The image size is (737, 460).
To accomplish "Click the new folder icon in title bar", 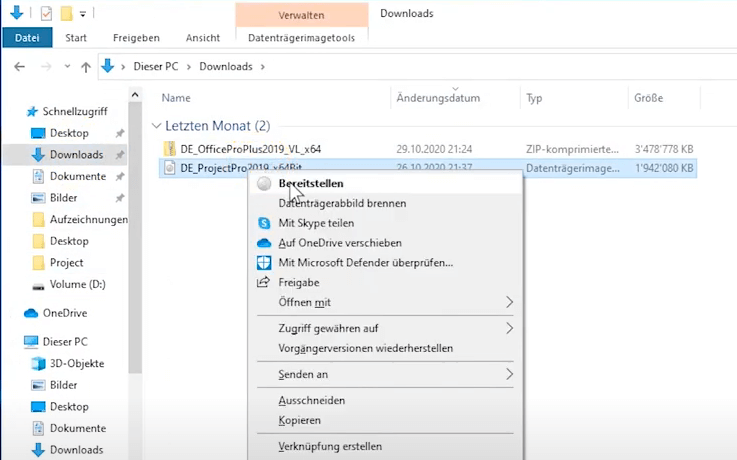I will pos(66,13).
